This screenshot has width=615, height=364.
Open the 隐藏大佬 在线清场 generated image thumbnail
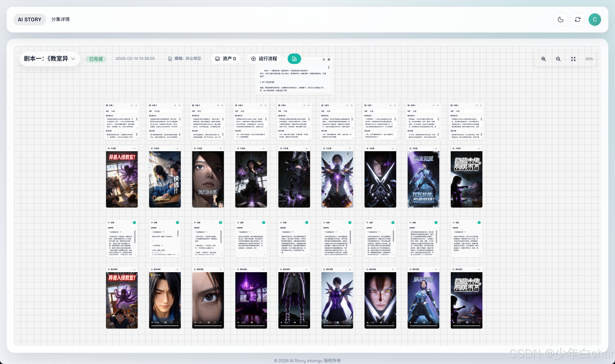pyautogui.click(x=466, y=179)
